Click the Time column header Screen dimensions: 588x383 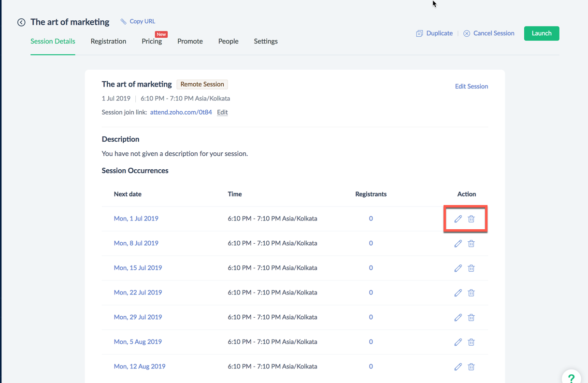tap(235, 194)
